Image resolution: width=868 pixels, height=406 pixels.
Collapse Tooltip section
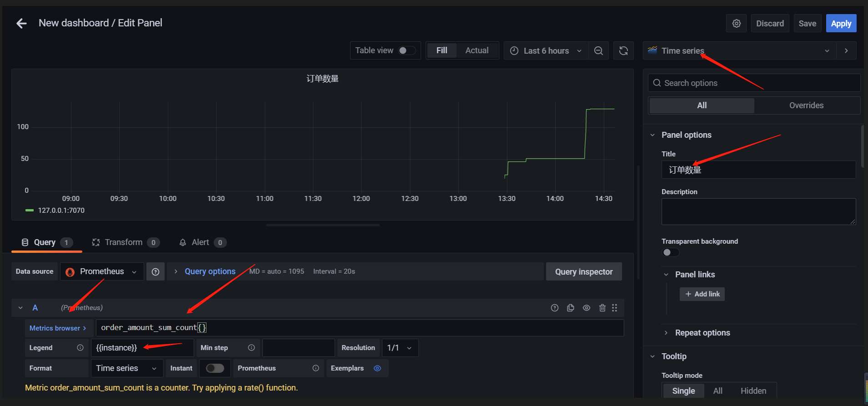click(x=652, y=356)
